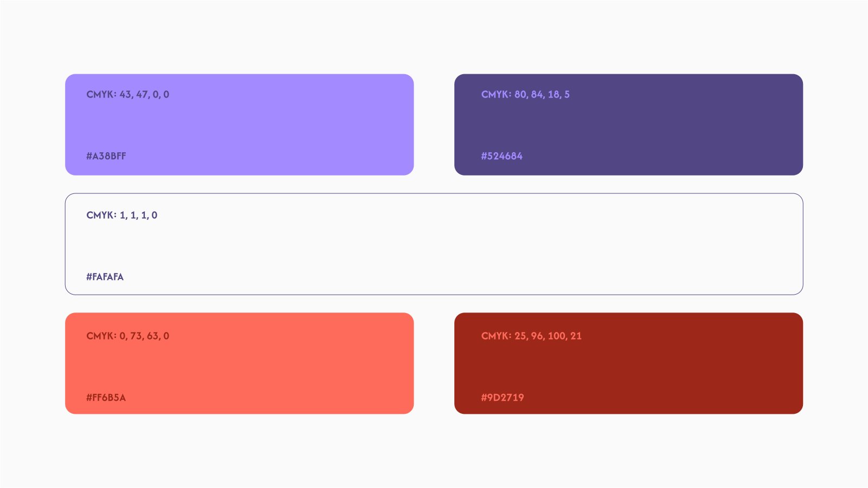868x488 pixels.
Task: Click the #A38BFF hex code label
Action: pos(106,156)
